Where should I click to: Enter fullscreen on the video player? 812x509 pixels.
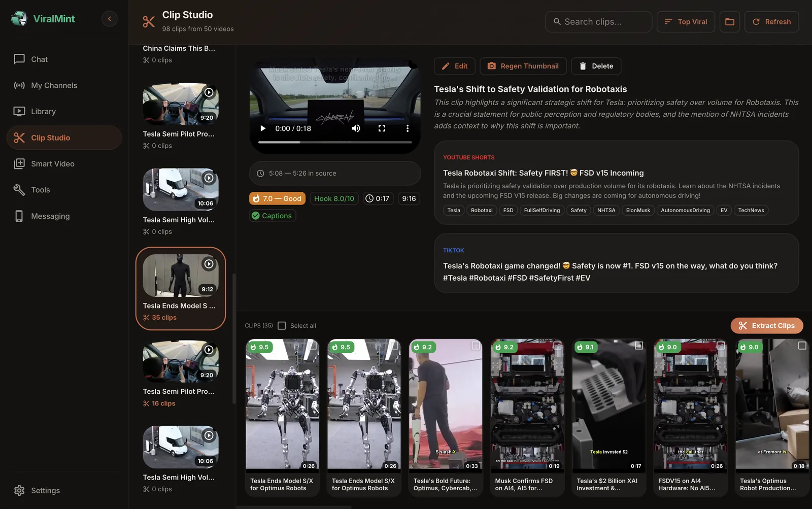coord(382,128)
